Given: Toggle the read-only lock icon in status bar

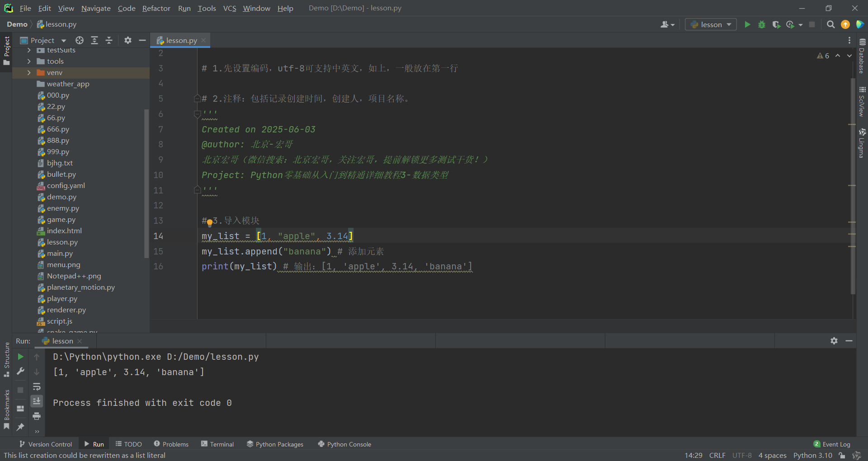Looking at the screenshot, I should click(842, 455).
